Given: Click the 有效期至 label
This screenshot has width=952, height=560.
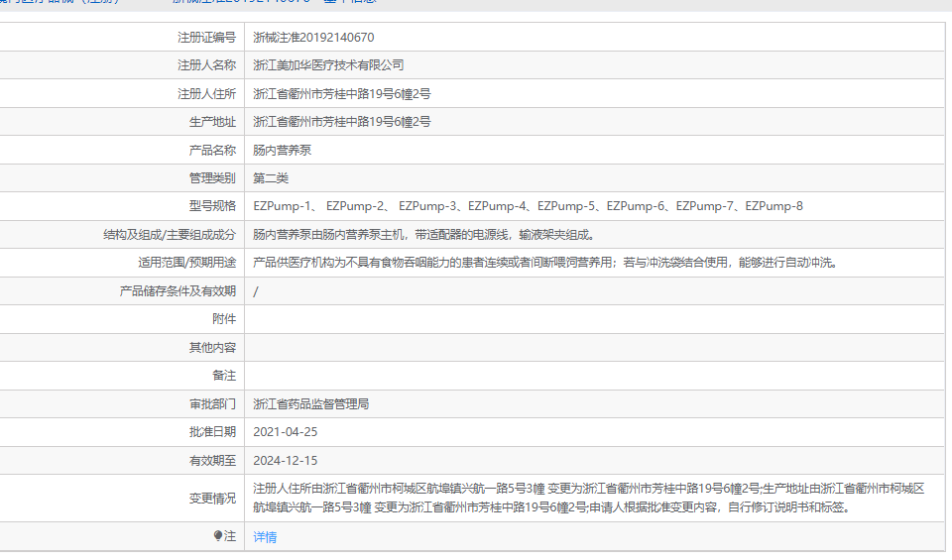Looking at the screenshot, I should click(x=212, y=461).
